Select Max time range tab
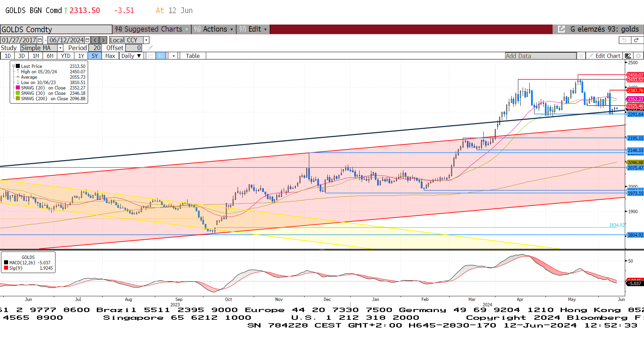 coord(110,56)
